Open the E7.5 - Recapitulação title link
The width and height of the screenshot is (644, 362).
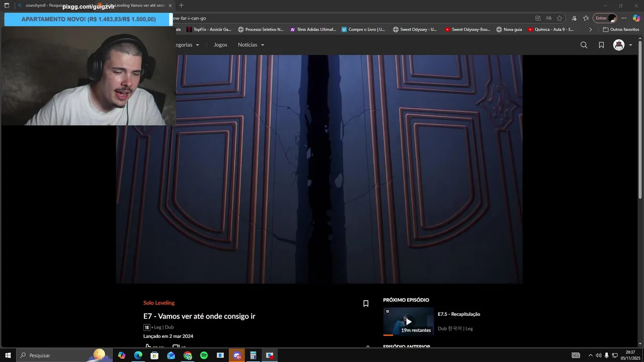(x=459, y=314)
